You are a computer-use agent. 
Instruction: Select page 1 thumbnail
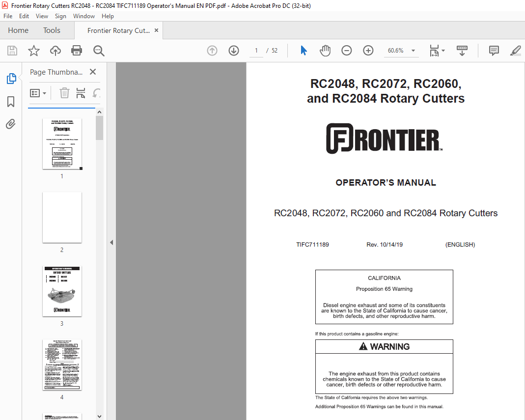click(x=62, y=143)
